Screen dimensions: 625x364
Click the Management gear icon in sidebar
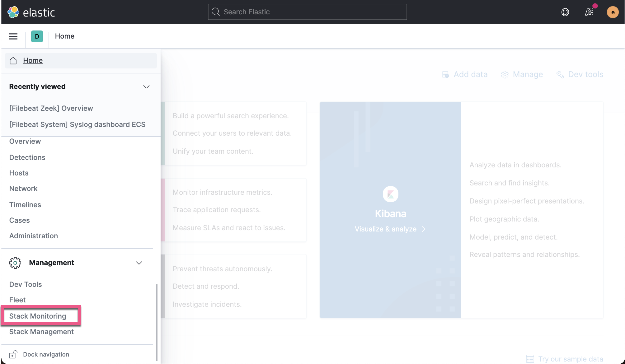[15, 263]
